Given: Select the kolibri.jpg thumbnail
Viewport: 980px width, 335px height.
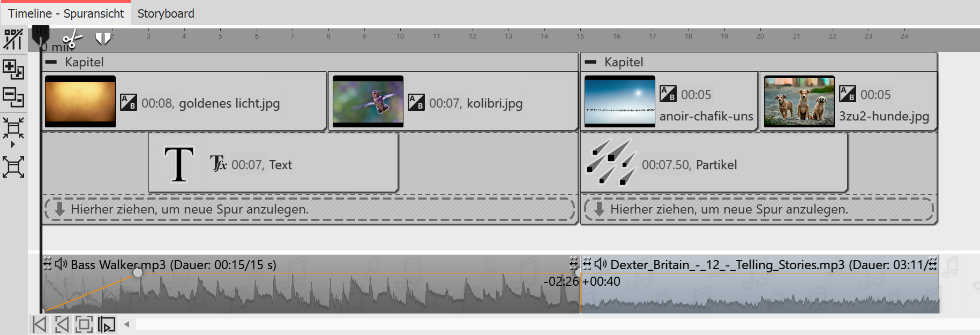Looking at the screenshot, I should [368, 101].
